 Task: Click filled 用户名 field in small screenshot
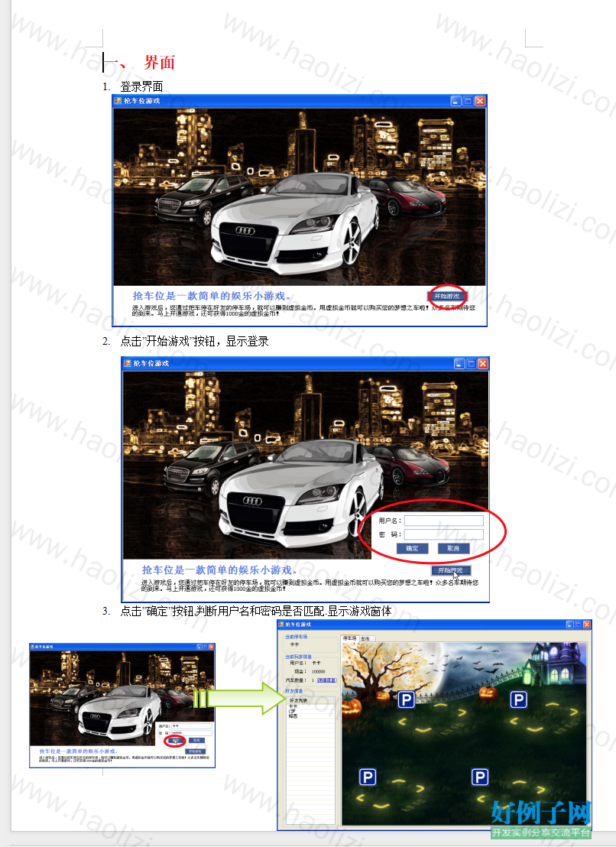(192, 726)
